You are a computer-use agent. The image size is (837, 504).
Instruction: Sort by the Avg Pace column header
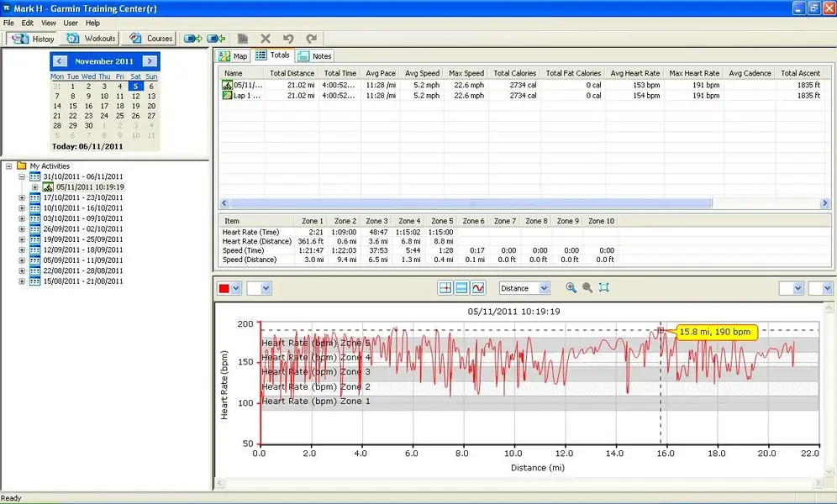pyautogui.click(x=381, y=73)
